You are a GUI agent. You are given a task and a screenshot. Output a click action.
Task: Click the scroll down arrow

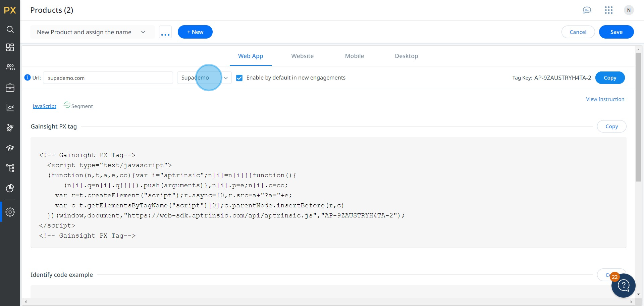pos(638,294)
